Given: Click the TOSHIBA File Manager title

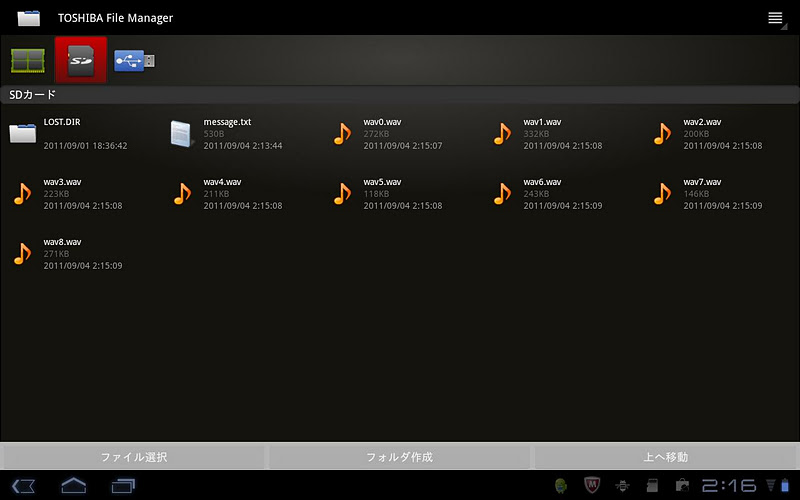Looking at the screenshot, I should point(115,18).
